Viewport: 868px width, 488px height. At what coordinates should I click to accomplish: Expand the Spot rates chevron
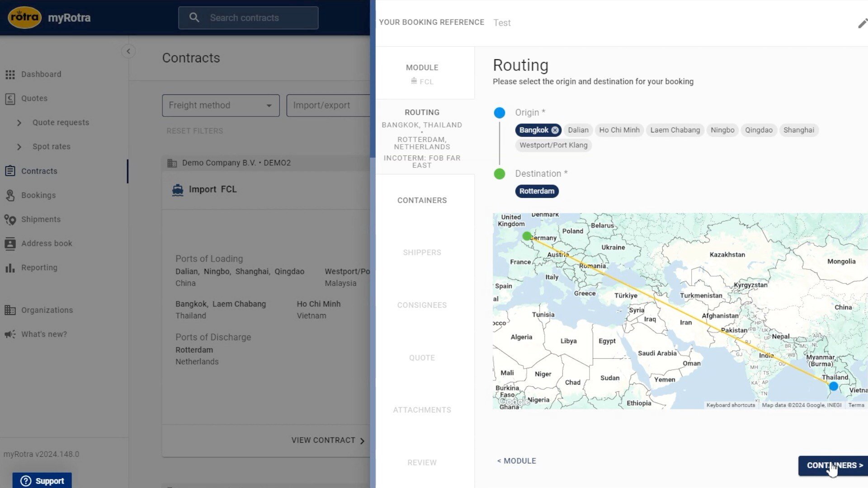tap(19, 147)
